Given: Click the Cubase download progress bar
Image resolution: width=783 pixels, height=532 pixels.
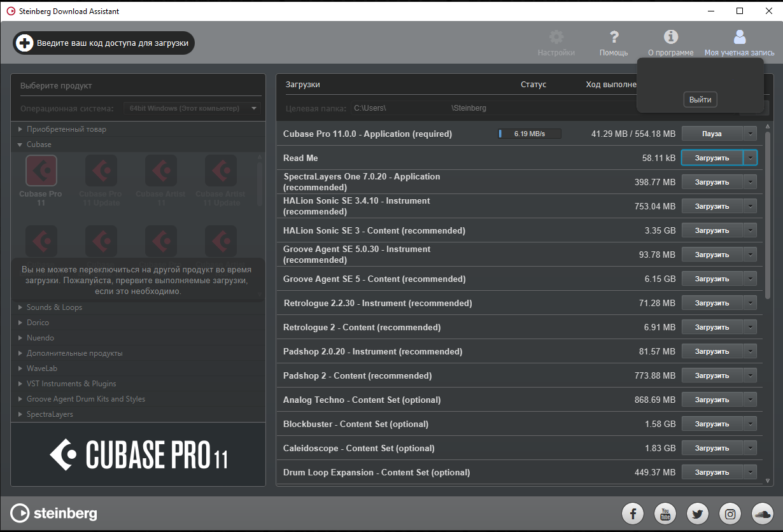Looking at the screenshot, I should tap(530, 134).
